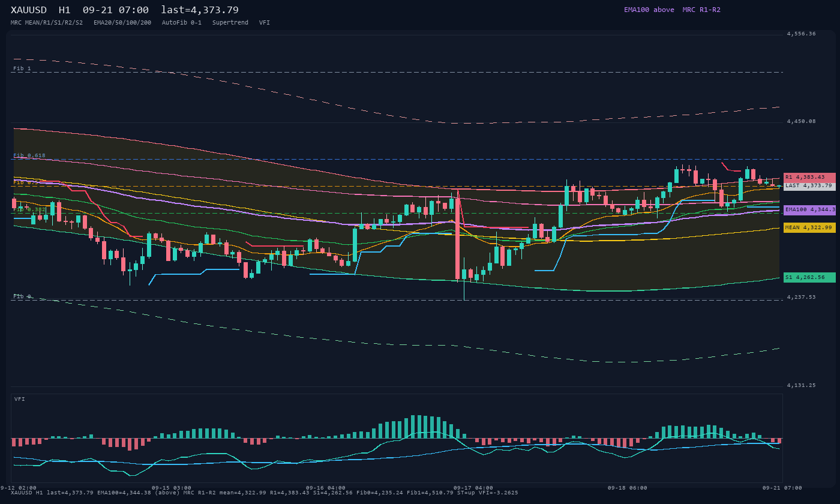Click VFI in the top indicator legend
This screenshot has height=504, width=840.
click(x=265, y=23)
